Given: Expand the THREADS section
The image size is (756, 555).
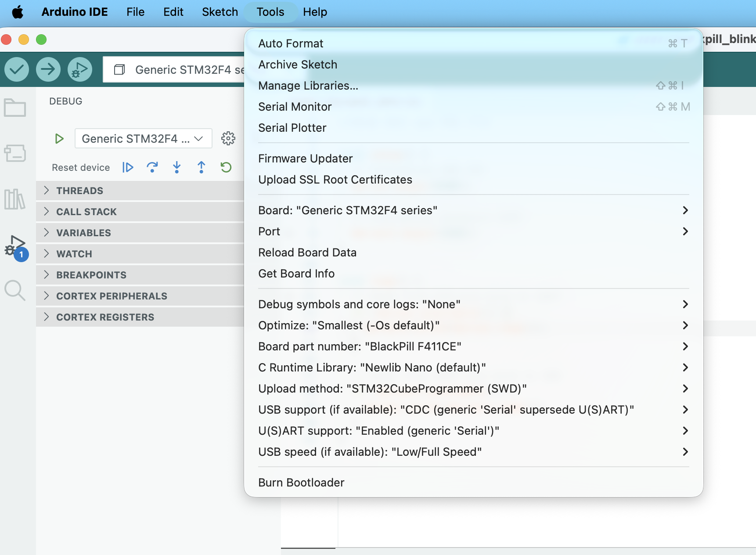Looking at the screenshot, I should point(140,191).
